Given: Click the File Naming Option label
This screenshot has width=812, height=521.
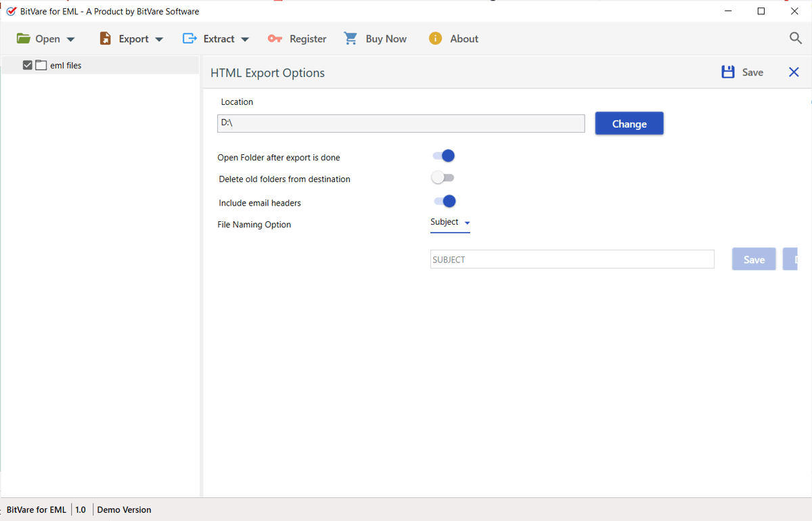Looking at the screenshot, I should [254, 225].
